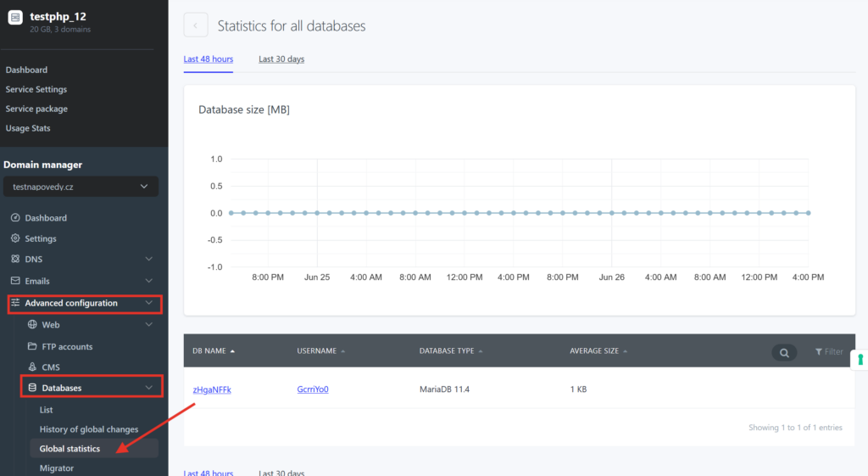Click the testphp_12 service icon

[15, 17]
